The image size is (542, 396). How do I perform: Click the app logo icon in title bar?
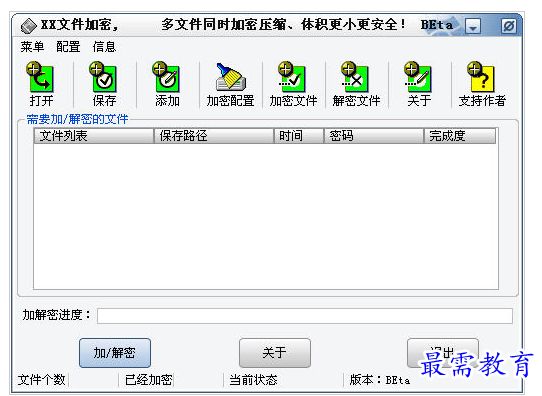28,26
